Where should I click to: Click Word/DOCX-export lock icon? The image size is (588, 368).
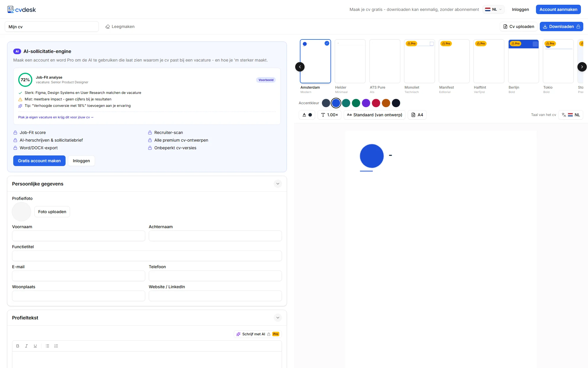15,148
